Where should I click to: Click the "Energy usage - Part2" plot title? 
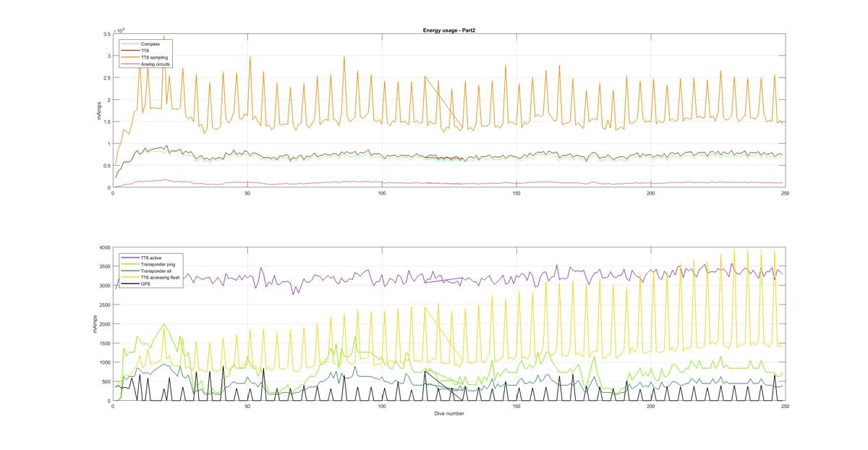tap(448, 30)
